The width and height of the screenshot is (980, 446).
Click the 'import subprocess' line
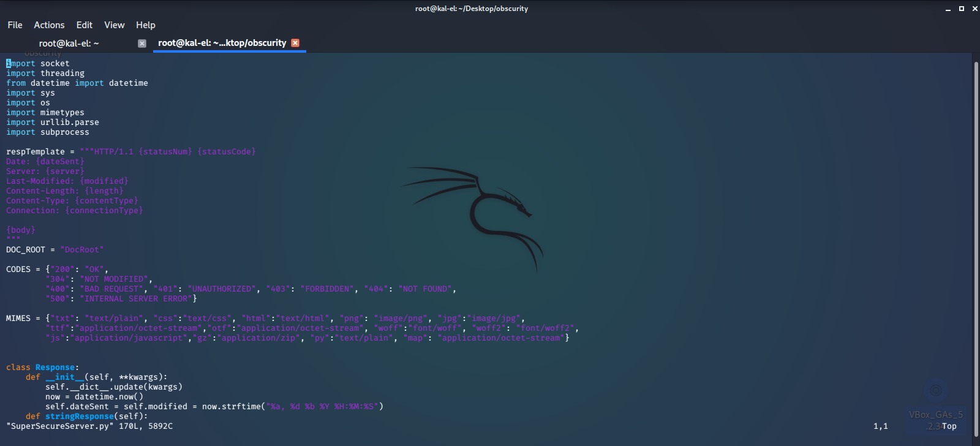[x=48, y=132]
